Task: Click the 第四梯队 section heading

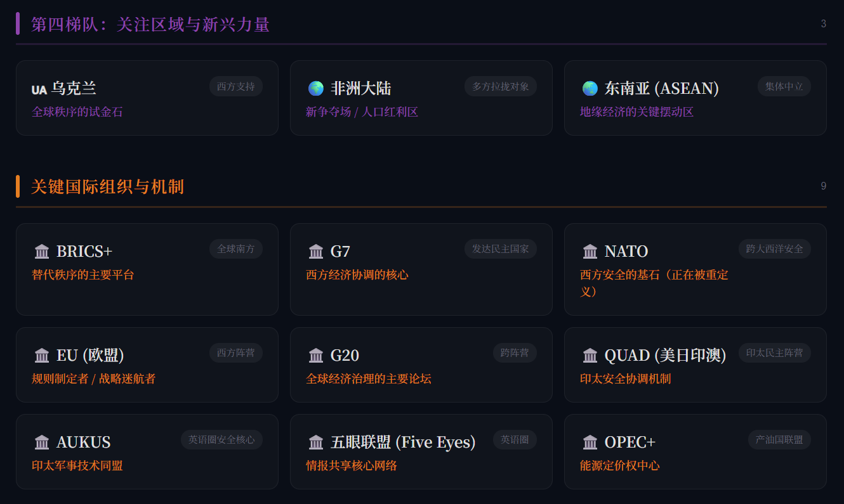Action: [150, 25]
